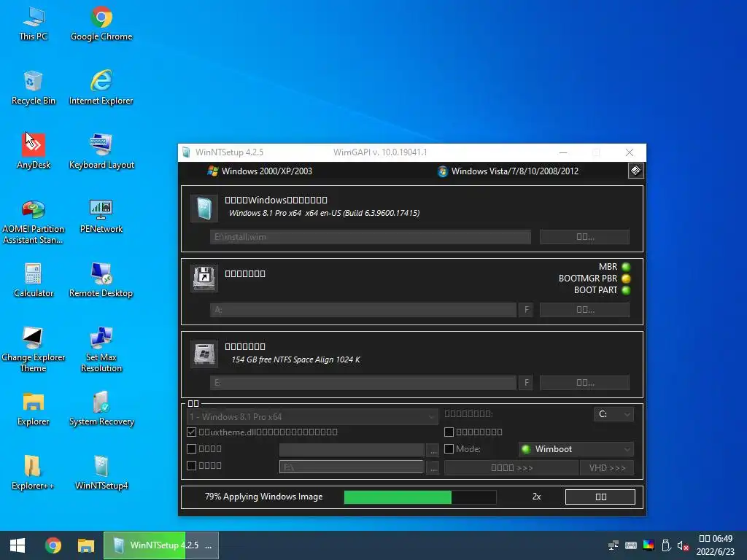747x560 pixels.
Task: Click the WinNTSetup top-right corner tool icon
Action: coord(635,171)
